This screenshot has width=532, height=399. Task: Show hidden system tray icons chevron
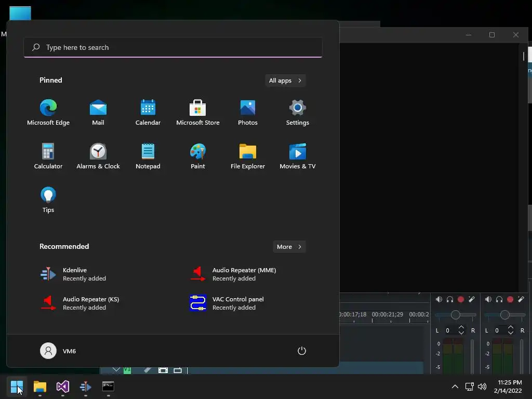[455, 387]
